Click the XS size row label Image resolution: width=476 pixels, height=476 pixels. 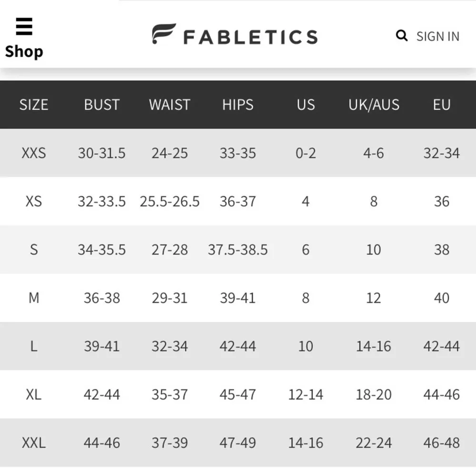click(x=34, y=201)
